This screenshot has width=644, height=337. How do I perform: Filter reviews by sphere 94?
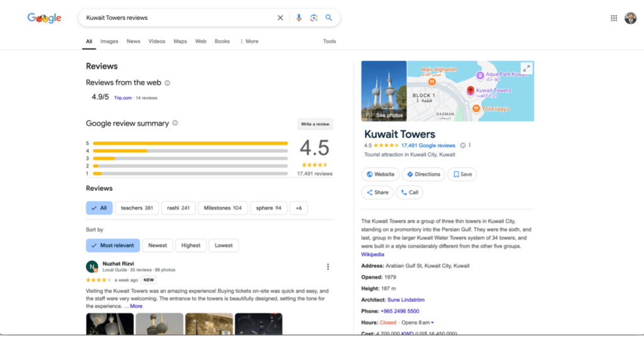click(269, 208)
